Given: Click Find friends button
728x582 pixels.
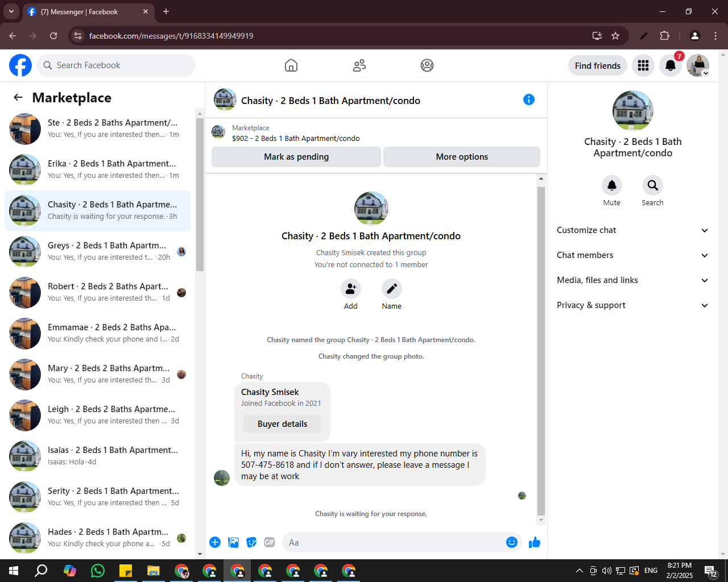Looking at the screenshot, I should pyautogui.click(x=598, y=65).
